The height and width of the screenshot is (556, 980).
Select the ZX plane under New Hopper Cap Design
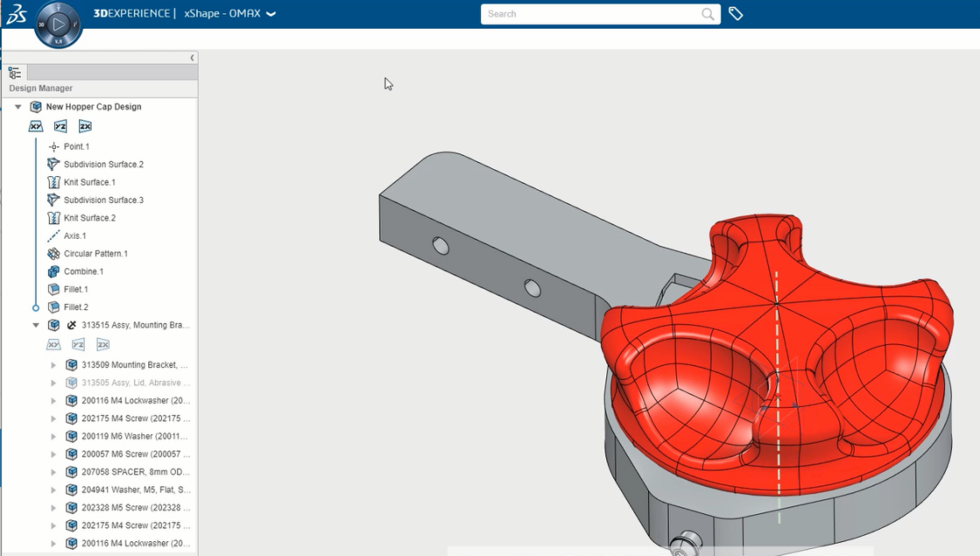pos(84,126)
